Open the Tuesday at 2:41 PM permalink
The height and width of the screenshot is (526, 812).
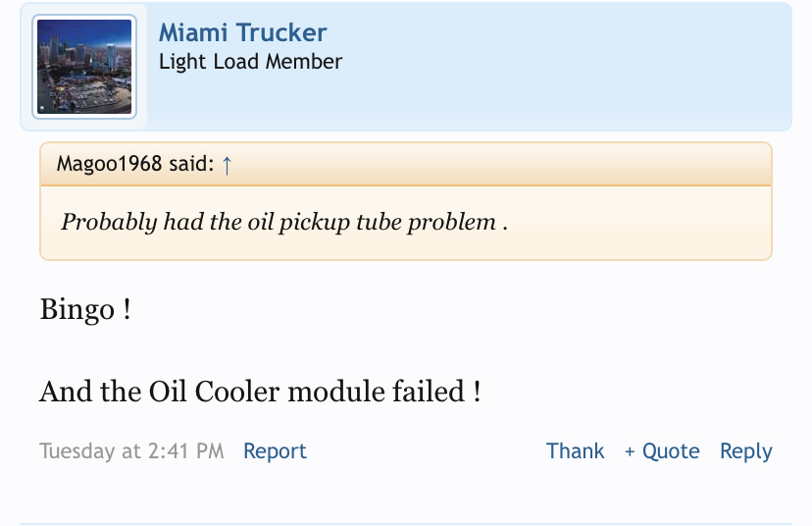131,451
